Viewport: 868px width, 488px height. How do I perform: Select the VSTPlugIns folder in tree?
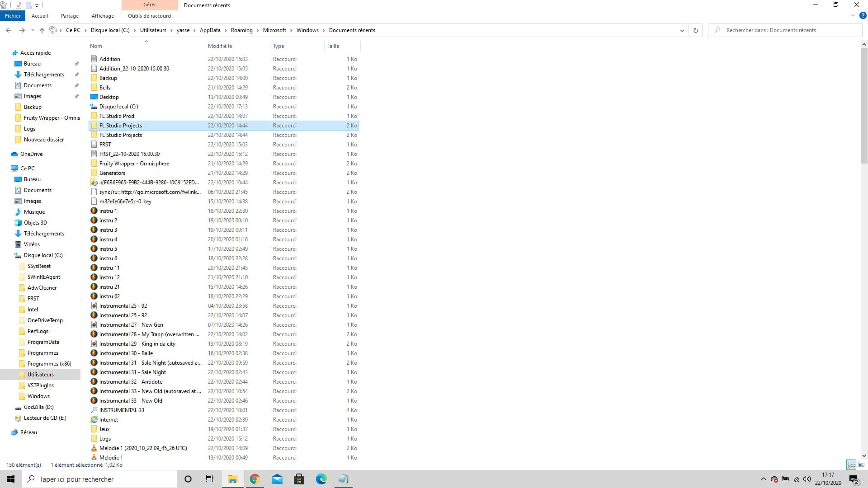pyautogui.click(x=40, y=385)
